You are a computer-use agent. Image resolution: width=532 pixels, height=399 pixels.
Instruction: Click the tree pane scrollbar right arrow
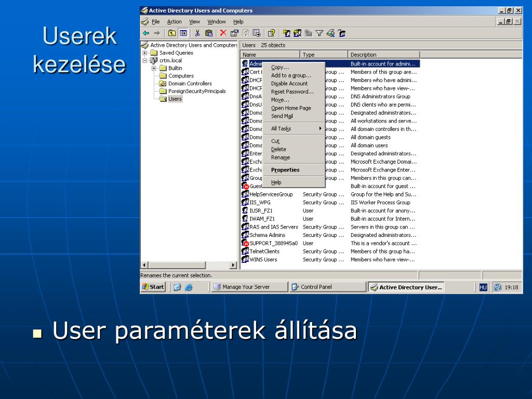pos(233,265)
